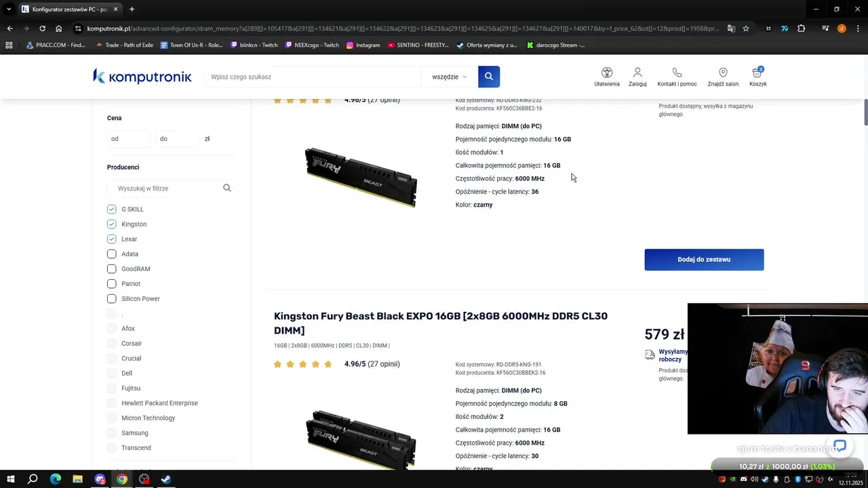Switch to Chrome in taskbar
The width and height of the screenshot is (868, 488).
point(122,479)
